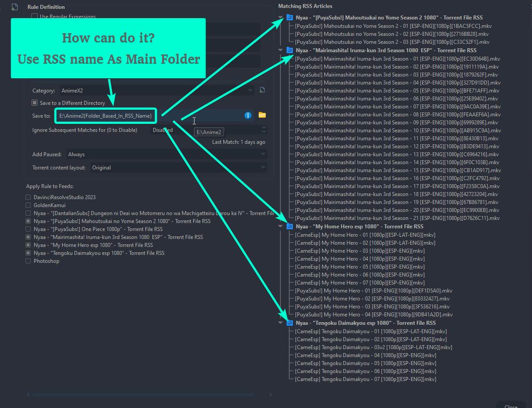Toggle Use Regular Expressions checkbox
The height and width of the screenshot is (408, 532).
[x=35, y=17]
